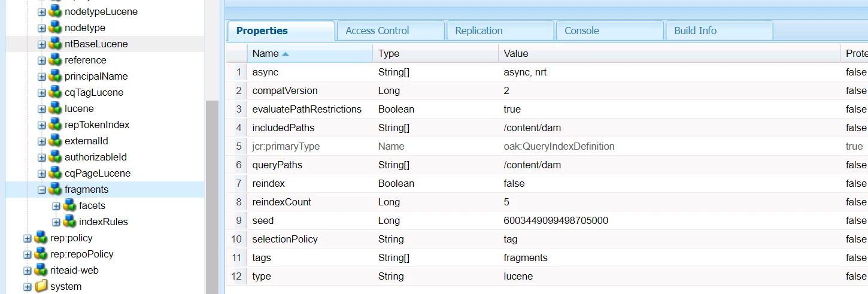Sort properties by the Type column header
The image size is (868, 294).
(x=435, y=53)
